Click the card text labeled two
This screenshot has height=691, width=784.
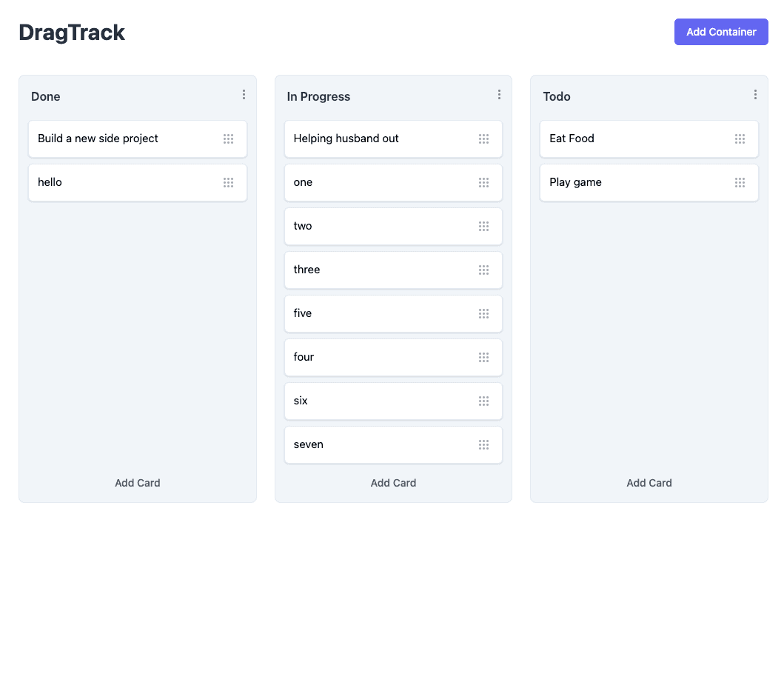(x=303, y=226)
